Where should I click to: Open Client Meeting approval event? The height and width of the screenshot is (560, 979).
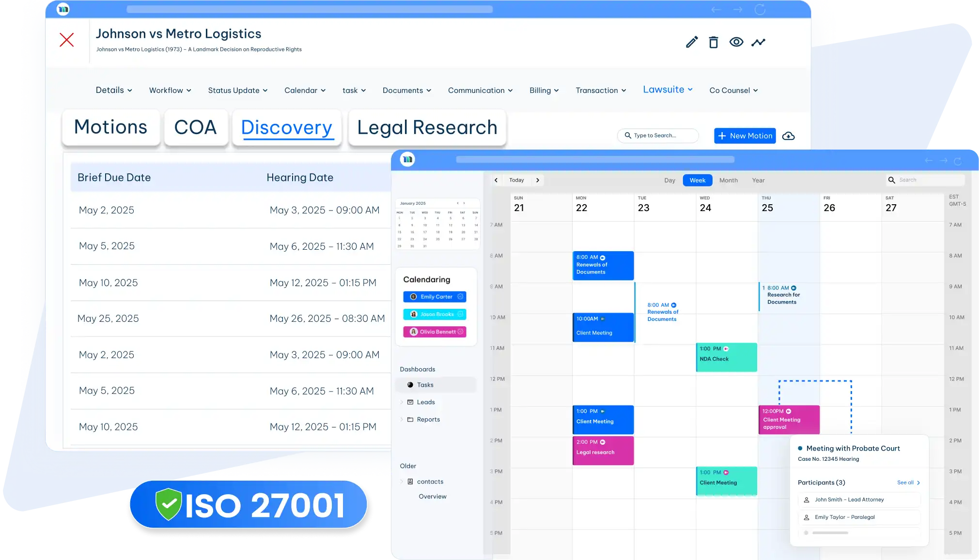[789, 419]
